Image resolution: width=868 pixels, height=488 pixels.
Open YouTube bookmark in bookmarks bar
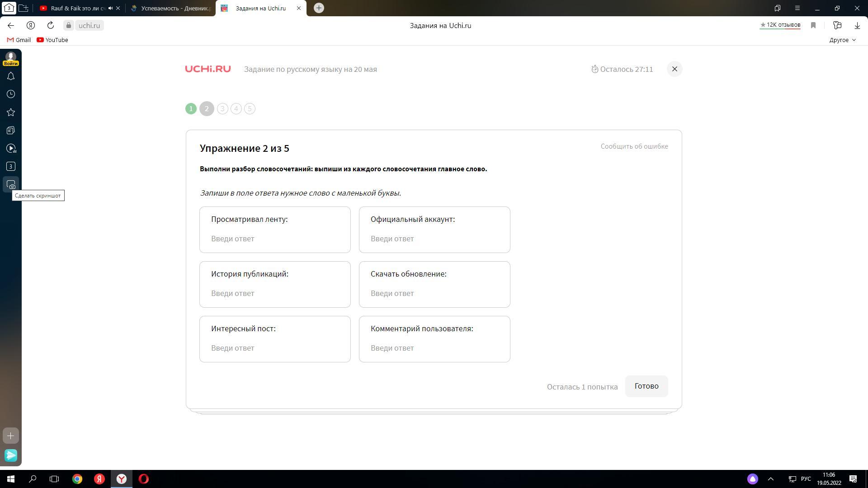click(52, 40)
